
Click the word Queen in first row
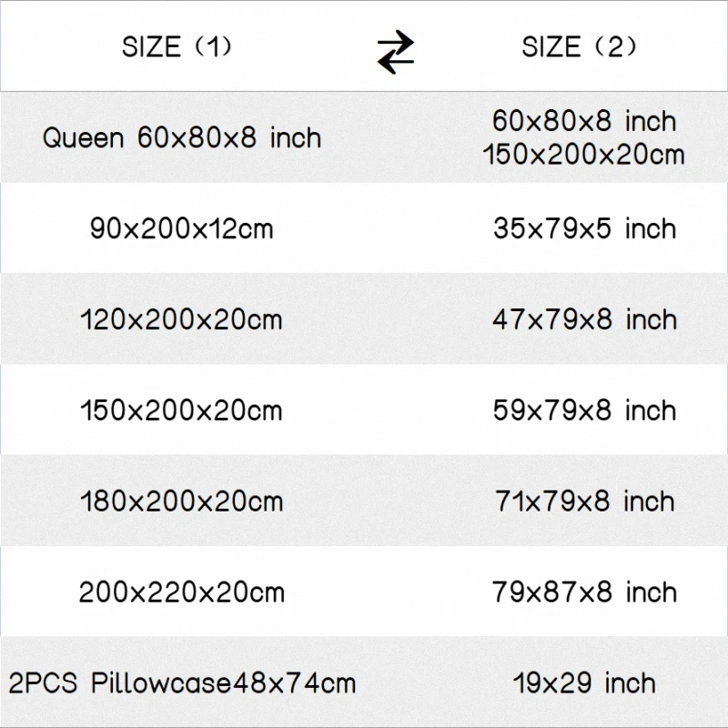[83, 139]
